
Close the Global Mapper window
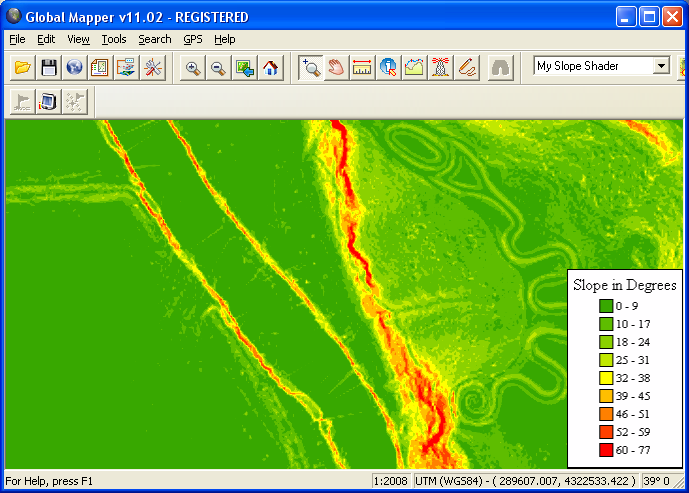[672, 17]
